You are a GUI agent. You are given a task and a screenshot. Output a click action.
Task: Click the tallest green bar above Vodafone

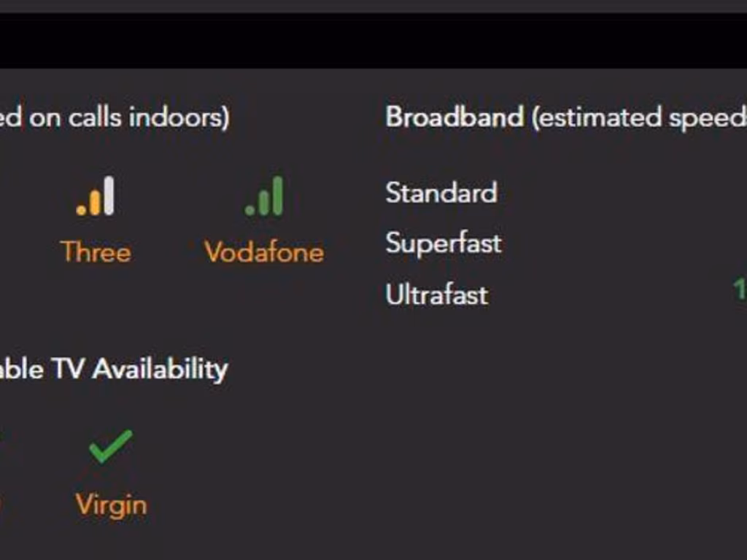click(x=277, y=195)
